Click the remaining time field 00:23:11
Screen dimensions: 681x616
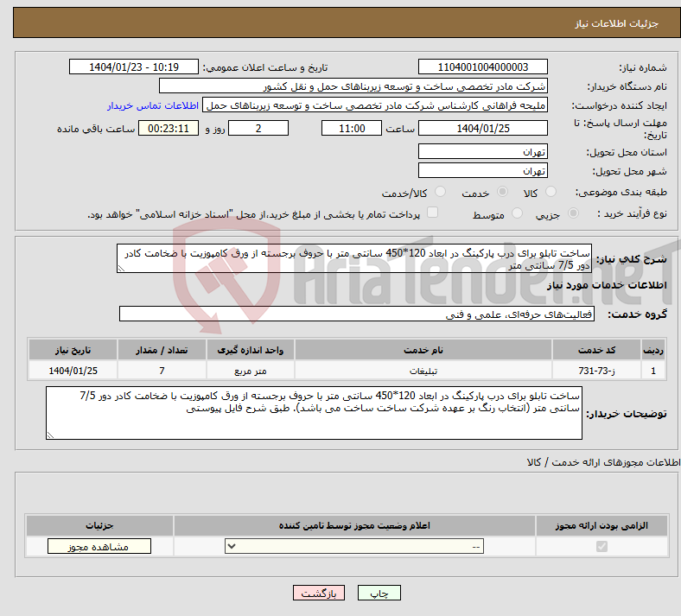(169, 128)
